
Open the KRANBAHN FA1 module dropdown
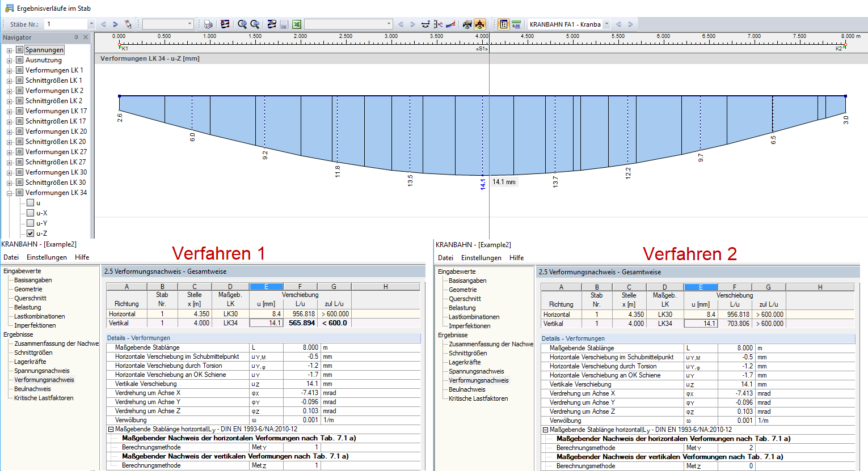tap(606, 24)
